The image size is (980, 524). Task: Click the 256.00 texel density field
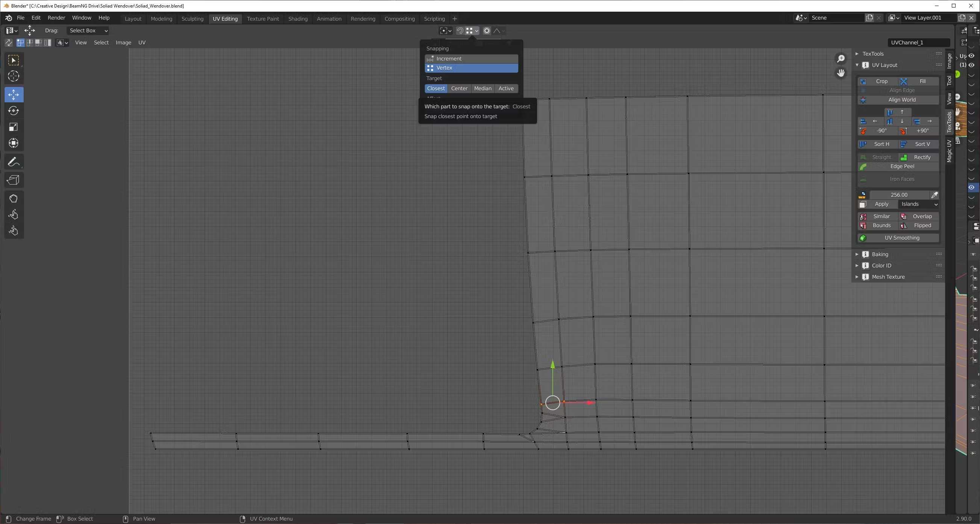[899, 195]
